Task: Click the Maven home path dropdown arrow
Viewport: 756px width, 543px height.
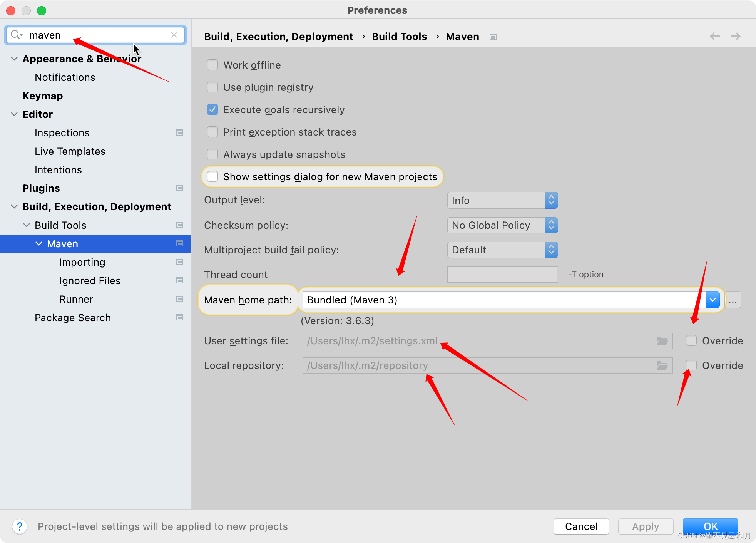Action: pos(713,299)
